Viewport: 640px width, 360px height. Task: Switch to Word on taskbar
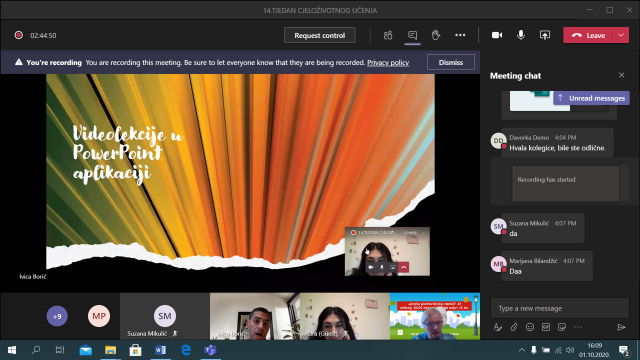[160, 350]
